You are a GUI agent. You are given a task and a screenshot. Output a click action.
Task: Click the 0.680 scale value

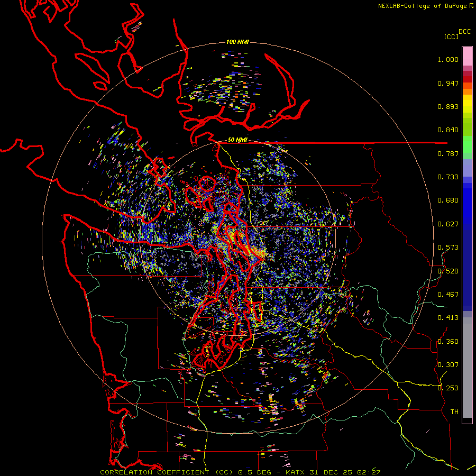448,200
